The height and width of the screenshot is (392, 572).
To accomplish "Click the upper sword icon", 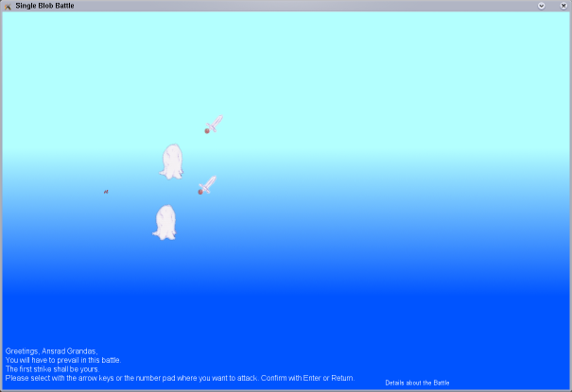I will pos(215,124).
